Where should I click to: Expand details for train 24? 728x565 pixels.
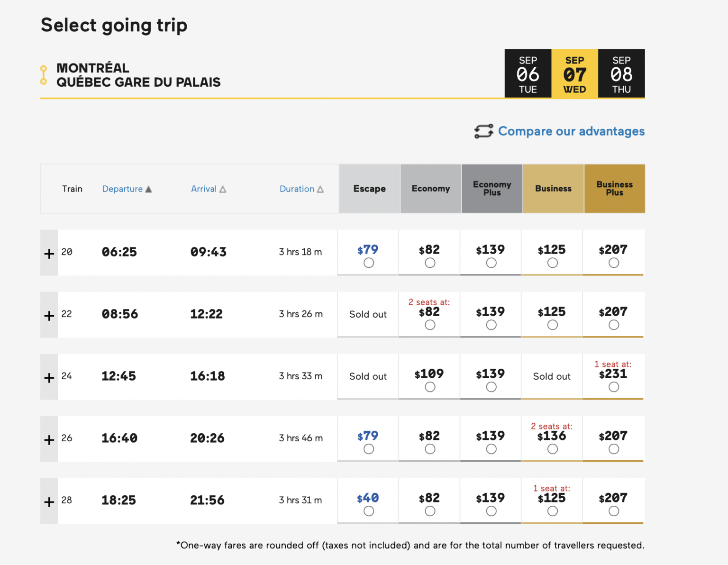click(49, 378)
